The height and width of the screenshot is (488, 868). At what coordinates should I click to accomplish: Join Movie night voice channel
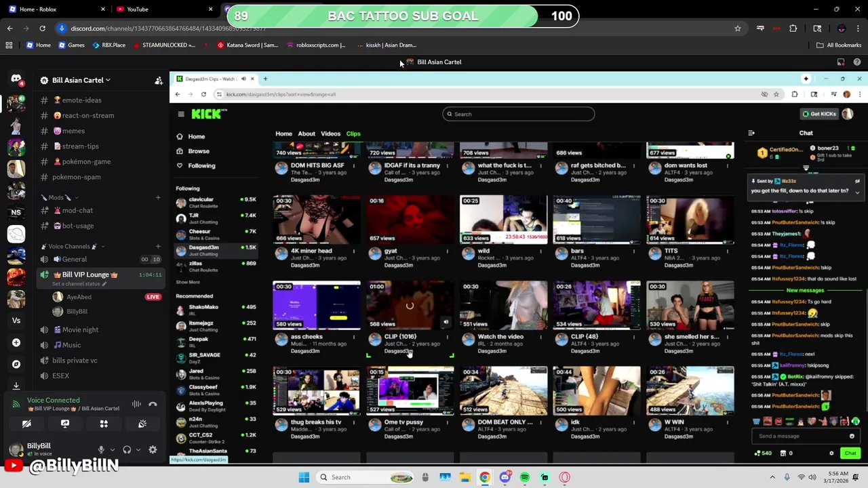pos(80,329)
